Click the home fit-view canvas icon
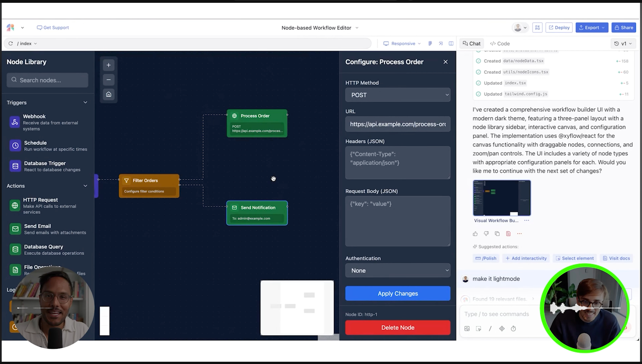The width and height of the screenshot is (642, 364). pyautogui.click(x=108, y=94)
